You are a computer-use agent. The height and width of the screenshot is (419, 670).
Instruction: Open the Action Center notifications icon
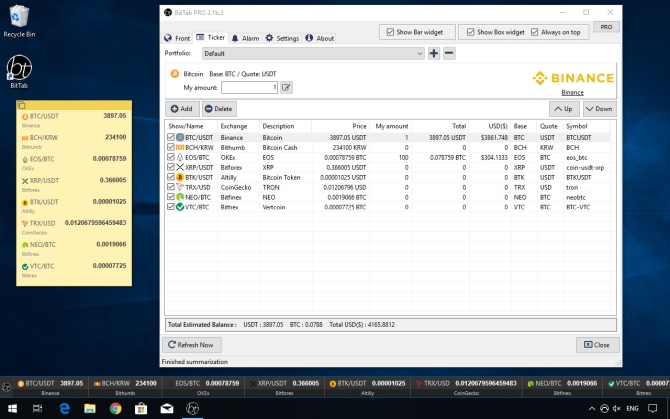652,409
